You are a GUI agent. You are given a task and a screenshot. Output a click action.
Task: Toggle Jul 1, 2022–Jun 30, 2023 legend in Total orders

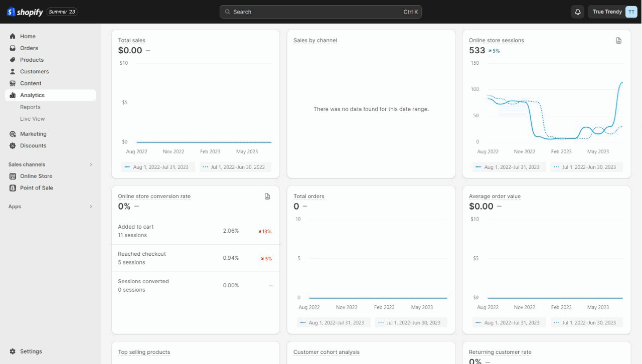410,323
